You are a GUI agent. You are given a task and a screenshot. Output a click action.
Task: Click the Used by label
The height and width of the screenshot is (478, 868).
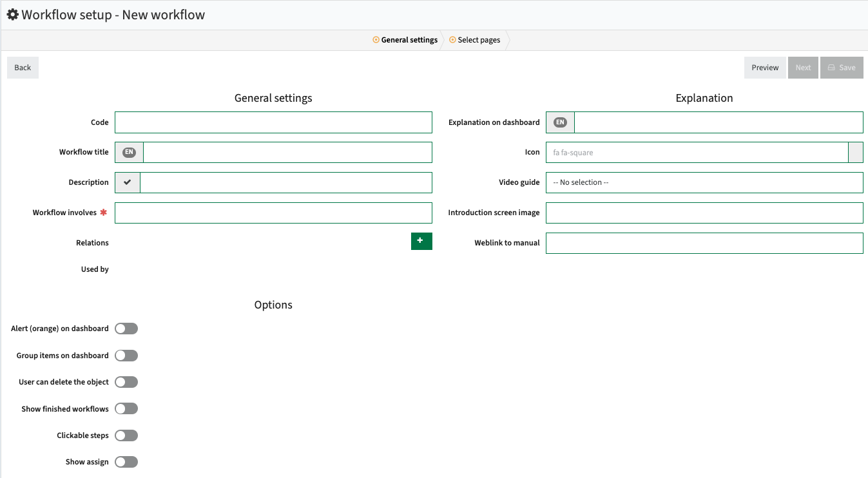click(95, 269)
